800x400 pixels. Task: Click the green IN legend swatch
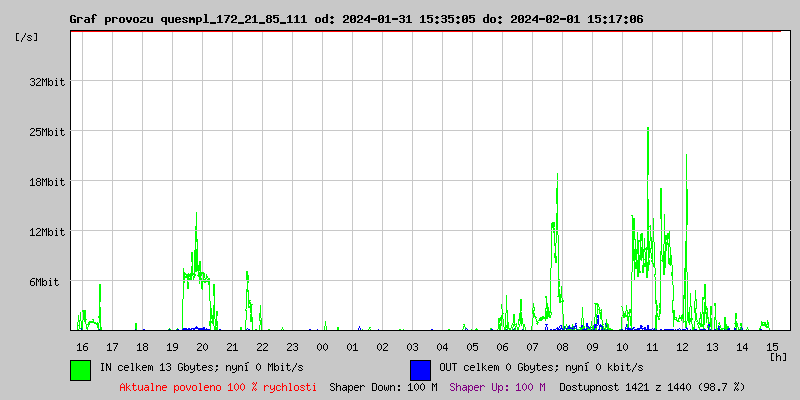point(80,369)
